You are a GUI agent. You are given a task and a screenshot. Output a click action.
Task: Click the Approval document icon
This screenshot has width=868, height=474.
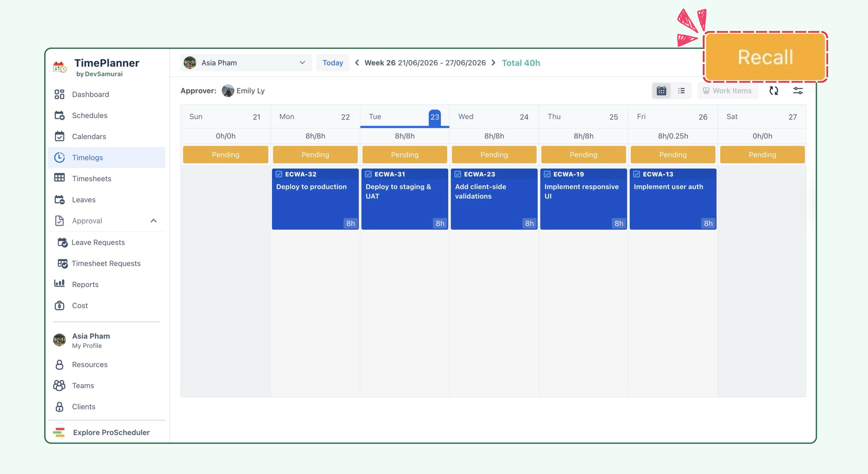pos(59,221)
